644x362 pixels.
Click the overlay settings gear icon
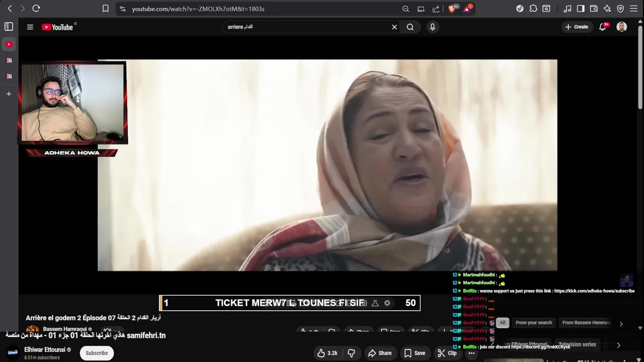point(387,303)
